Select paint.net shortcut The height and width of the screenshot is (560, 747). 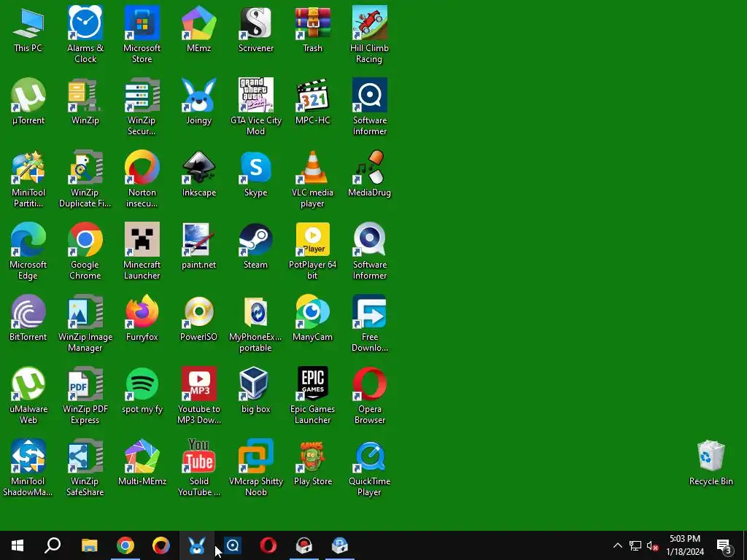pos(199,246)
